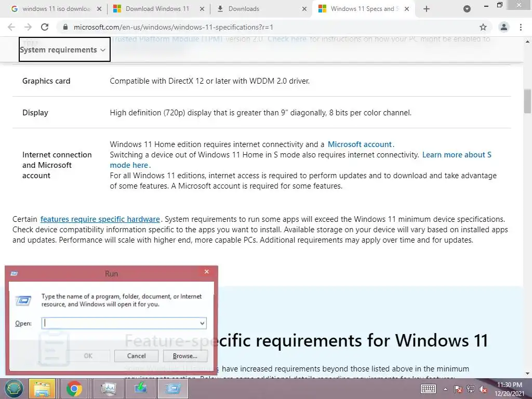Reload the current page
The width and height of the screenshot is (532, 399).
tap(45, 27)
